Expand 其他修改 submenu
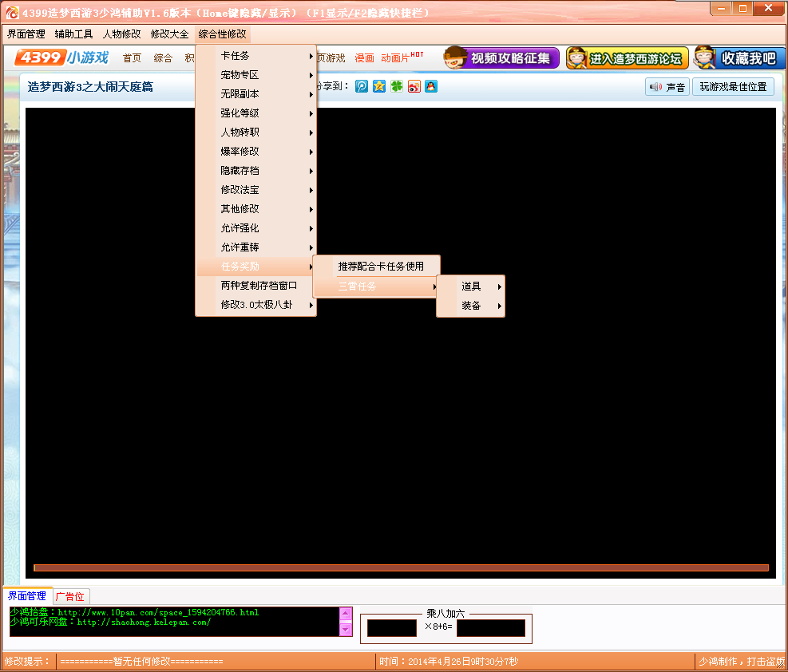 pos(256,209)
